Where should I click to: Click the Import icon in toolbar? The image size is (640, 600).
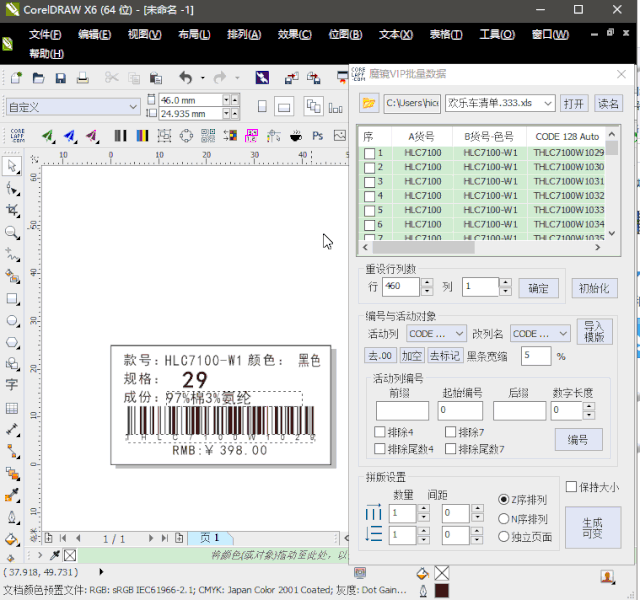point(291,78)
